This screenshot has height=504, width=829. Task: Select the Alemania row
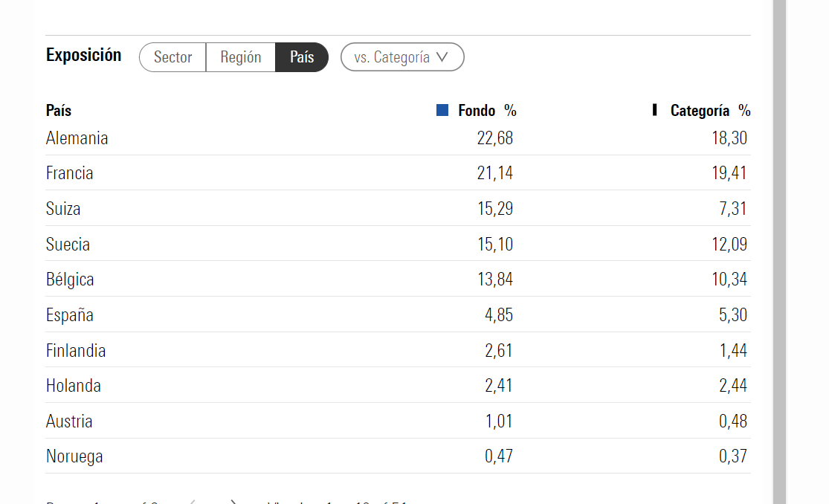(x=77, y=138)
